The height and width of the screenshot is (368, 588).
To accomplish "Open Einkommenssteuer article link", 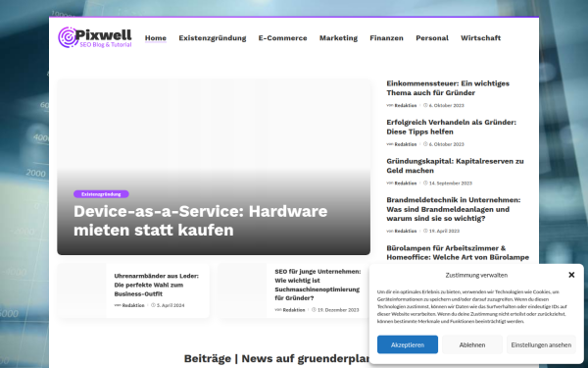I will tap(448, 88).
